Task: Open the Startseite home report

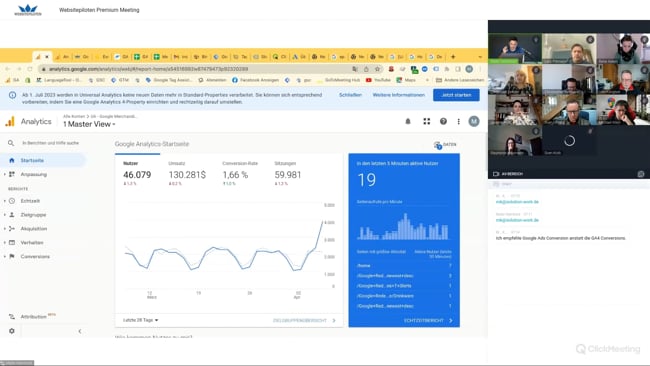Action: click(43, 160)
